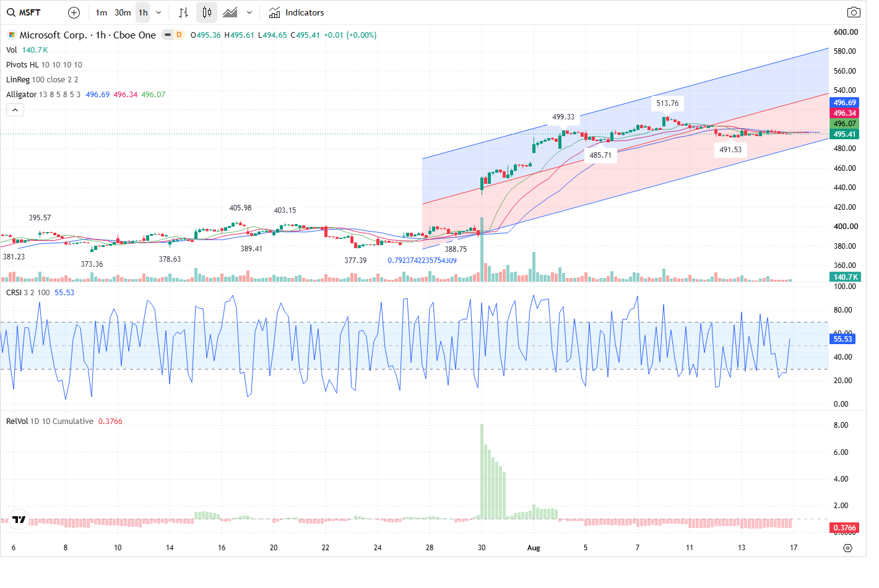The width and height of the screenshot is (879, 588).
Task: Switch to the 1m interval
Action: (102, 12)
